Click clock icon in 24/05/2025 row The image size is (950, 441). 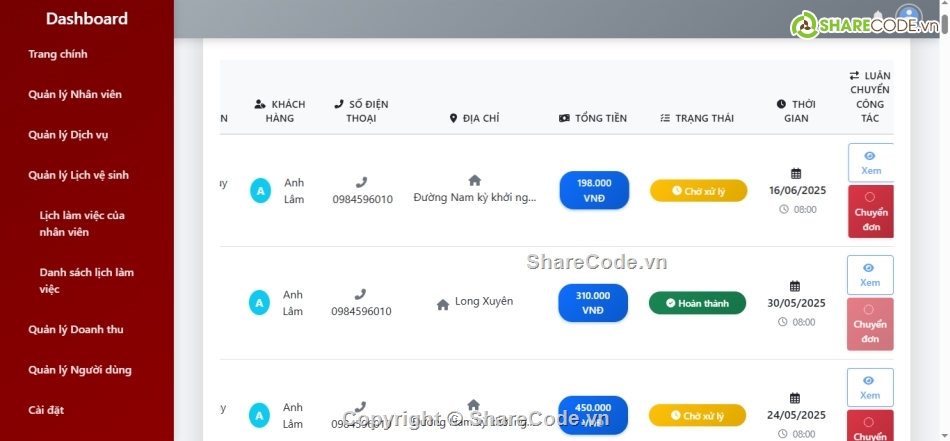pos(782,434)
